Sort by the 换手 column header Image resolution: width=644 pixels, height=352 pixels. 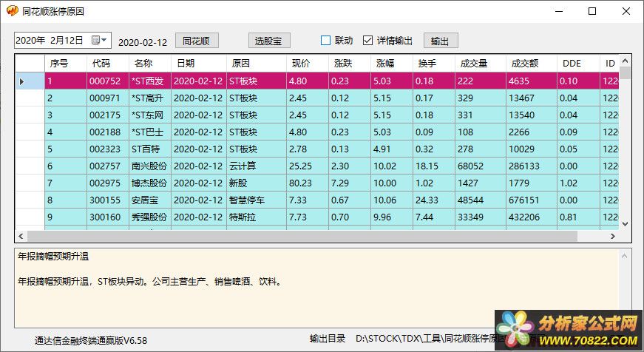coord(434,64)
